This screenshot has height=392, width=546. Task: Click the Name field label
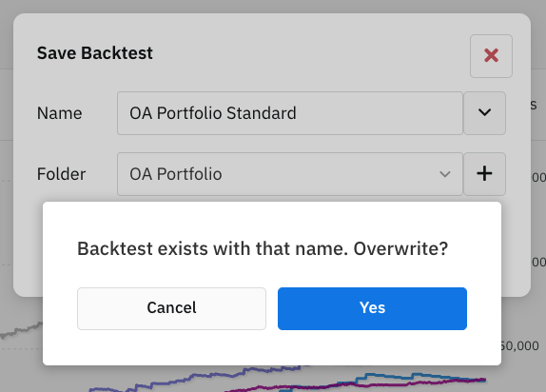point(60,113)
